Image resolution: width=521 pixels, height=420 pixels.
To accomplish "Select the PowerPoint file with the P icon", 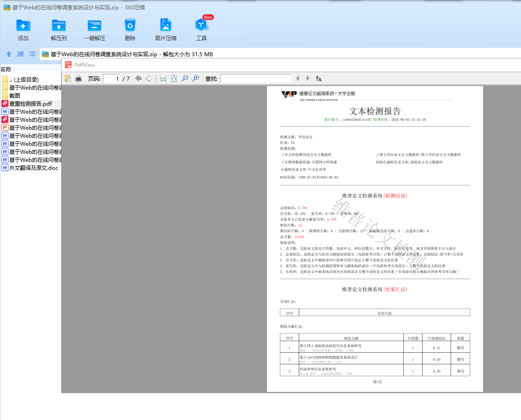I will click(31, 128).
